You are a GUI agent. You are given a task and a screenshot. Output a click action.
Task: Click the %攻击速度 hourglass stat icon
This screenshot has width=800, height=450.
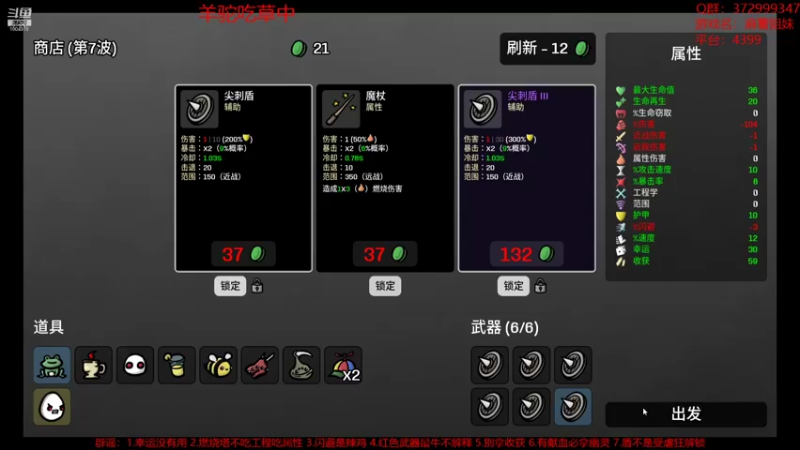click(620, 170)
